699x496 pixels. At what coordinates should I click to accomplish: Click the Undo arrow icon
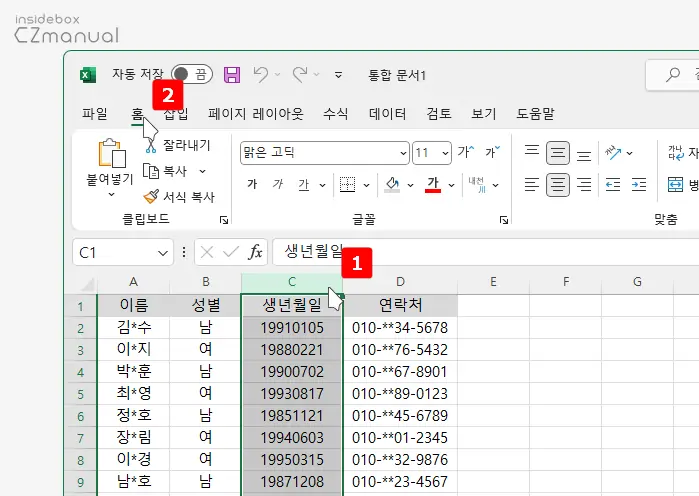tap(261, 74)
